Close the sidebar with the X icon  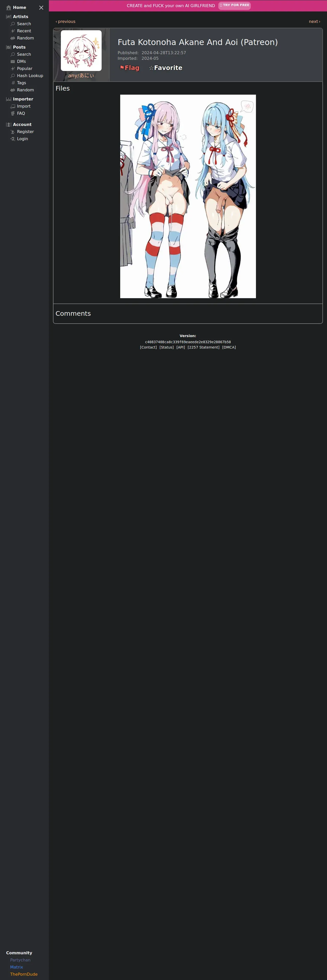tap(41, 8)
